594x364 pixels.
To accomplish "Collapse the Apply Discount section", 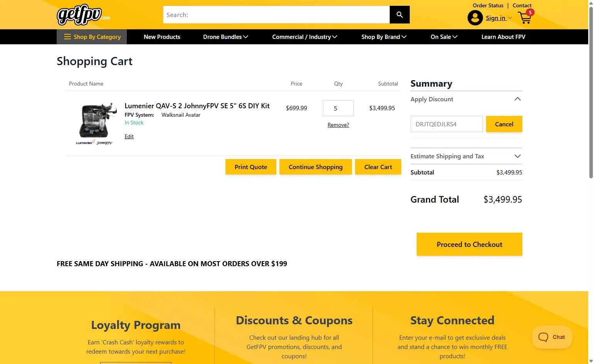I will click(518, 99).
